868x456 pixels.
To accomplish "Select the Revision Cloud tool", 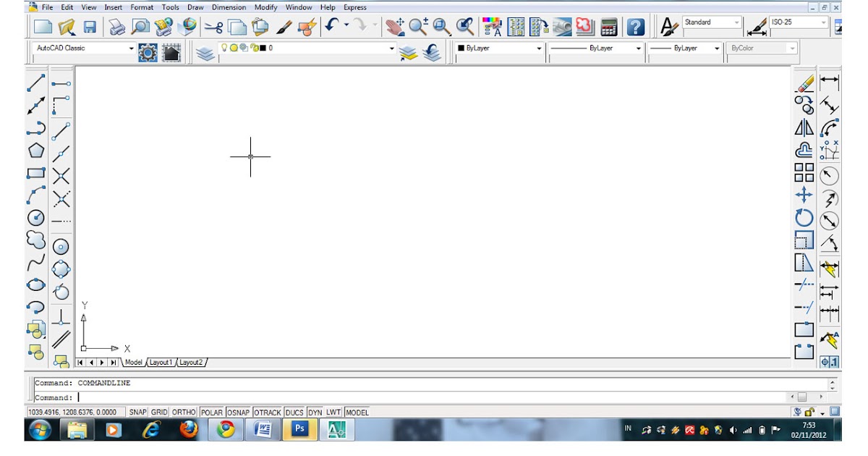I will point(36,239).
